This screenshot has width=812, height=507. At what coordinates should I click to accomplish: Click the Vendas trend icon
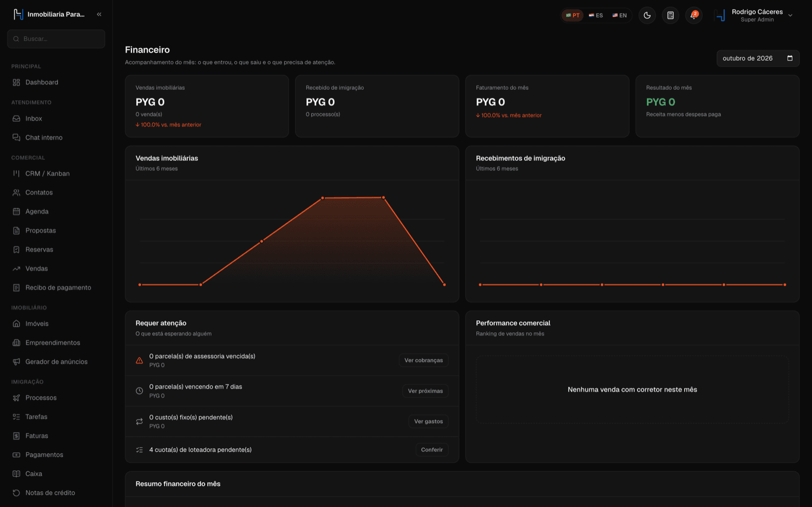point(16,268)
